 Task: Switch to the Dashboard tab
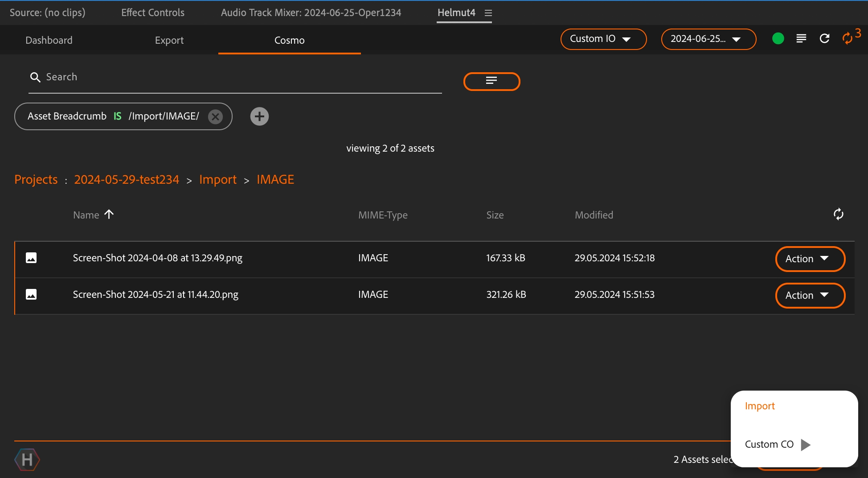tap(49, 40)
